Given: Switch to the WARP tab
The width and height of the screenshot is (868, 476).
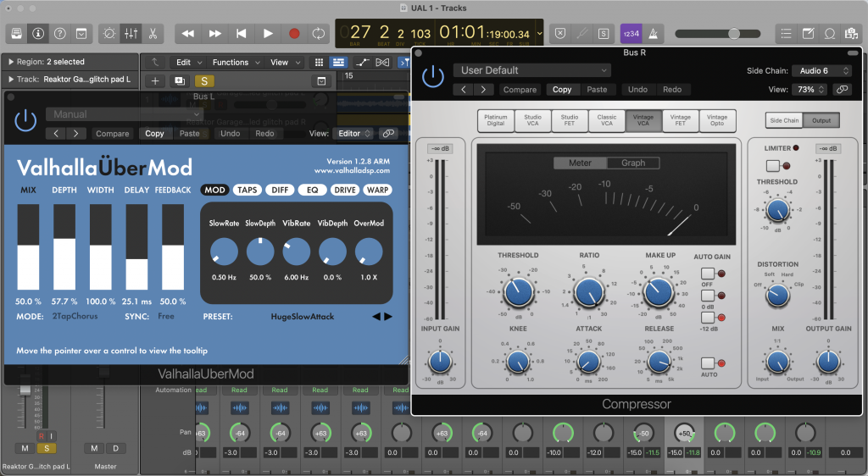Looking at the screenshot, I should coord(377,190).
